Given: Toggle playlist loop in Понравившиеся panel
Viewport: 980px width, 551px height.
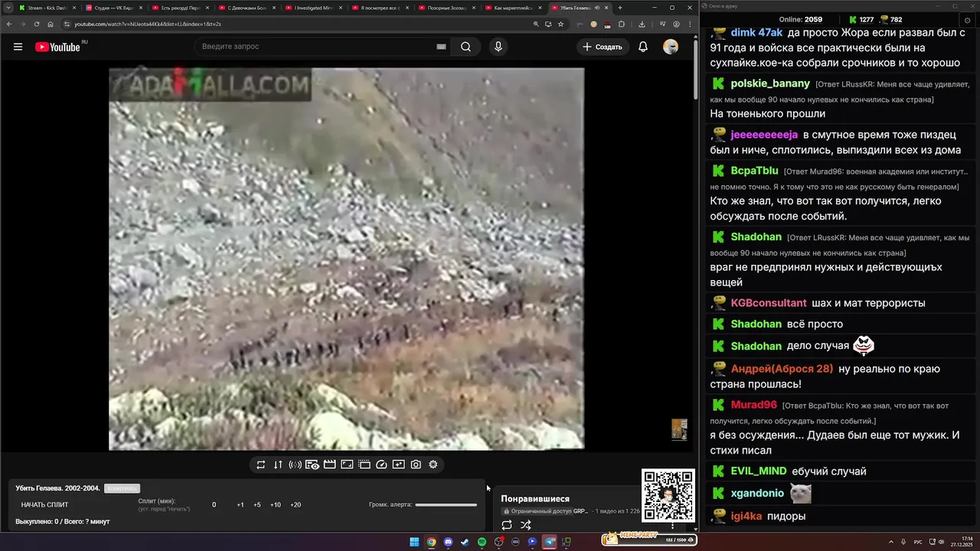Looking at the screenshot, I should [507, 525].
